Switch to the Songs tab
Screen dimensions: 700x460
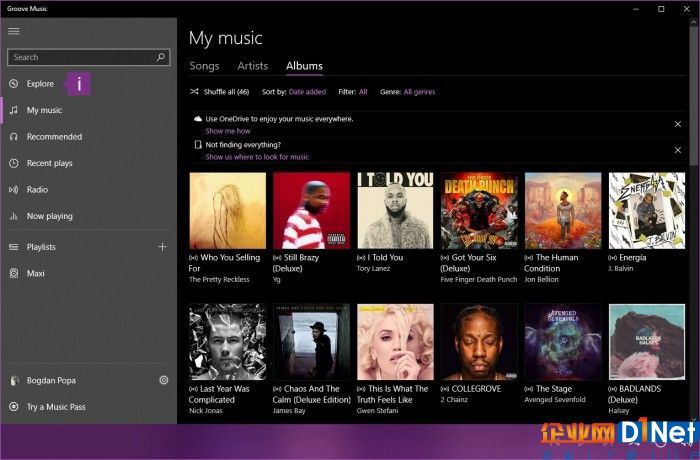click(x=204, y=66)
